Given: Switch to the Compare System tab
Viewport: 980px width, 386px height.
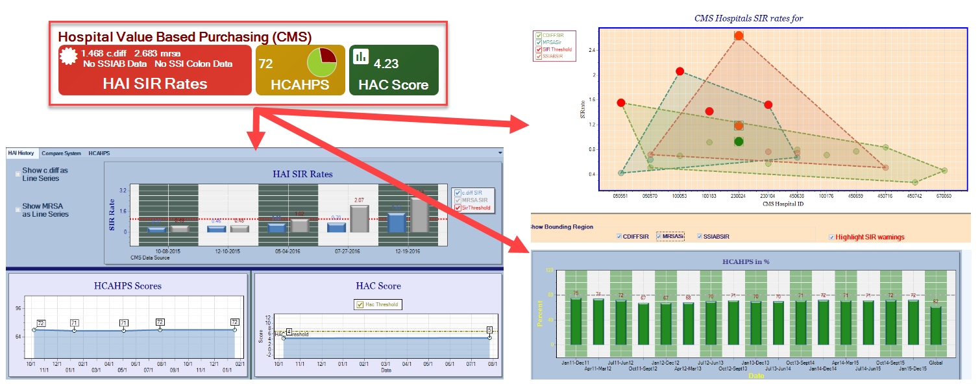Looking at the screenshot, I should coord(61,154).
